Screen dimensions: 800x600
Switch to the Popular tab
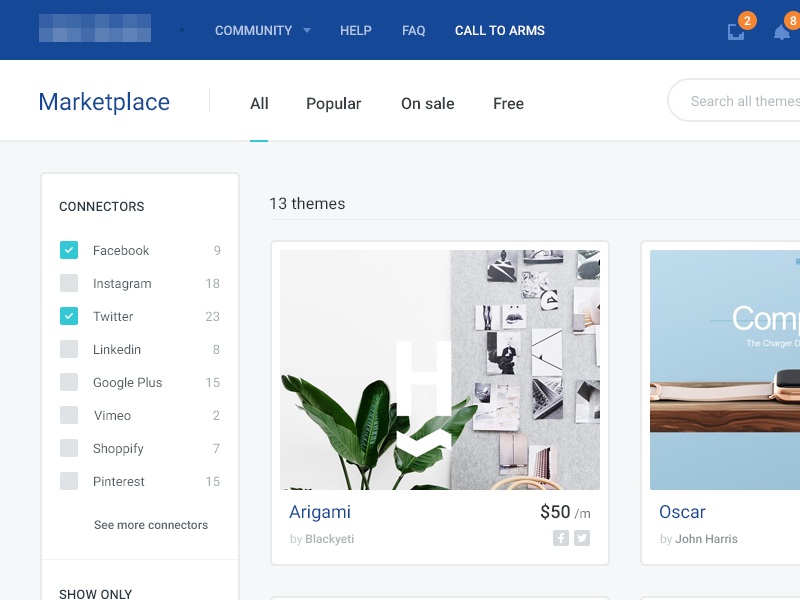pyautogui.click(x=333, y=104)
